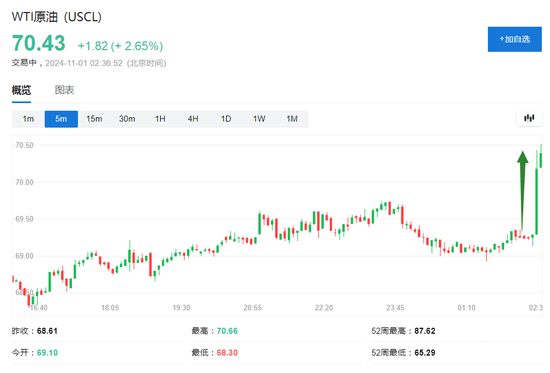This screenshot has height=373, width=550.
Task: Select the 4H timeframe
Action: coord(193,119)
